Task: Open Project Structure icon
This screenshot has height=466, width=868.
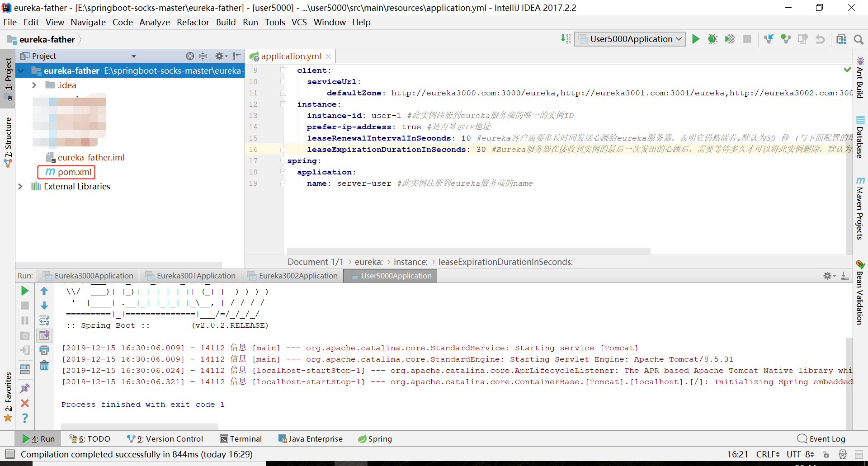Action: pos(841,39)
